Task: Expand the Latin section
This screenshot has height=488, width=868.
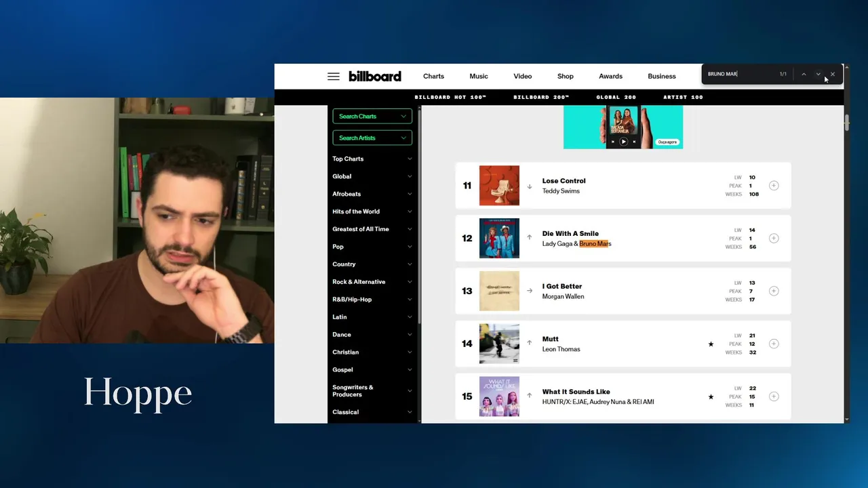Action: pyautogui.click(x=372, y=317)
